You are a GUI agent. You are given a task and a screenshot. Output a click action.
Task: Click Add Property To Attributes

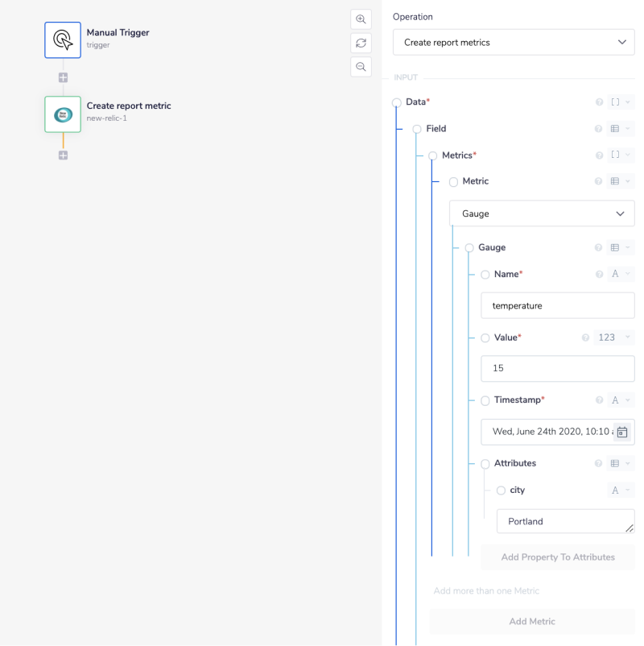coord(557,557)
